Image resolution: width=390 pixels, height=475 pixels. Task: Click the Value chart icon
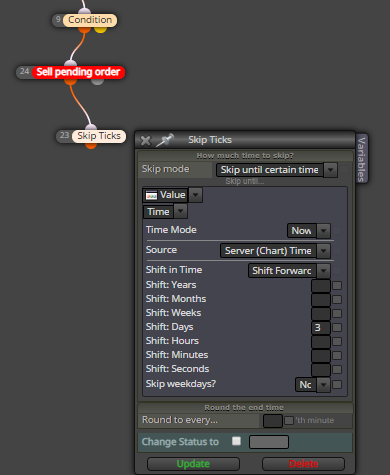[x=151, y=195]
